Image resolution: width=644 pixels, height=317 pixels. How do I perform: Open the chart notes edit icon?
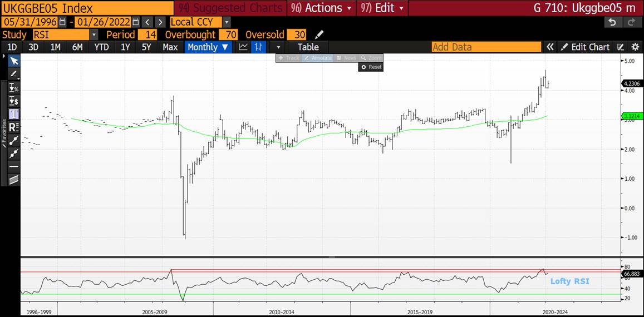coord(621,47)
